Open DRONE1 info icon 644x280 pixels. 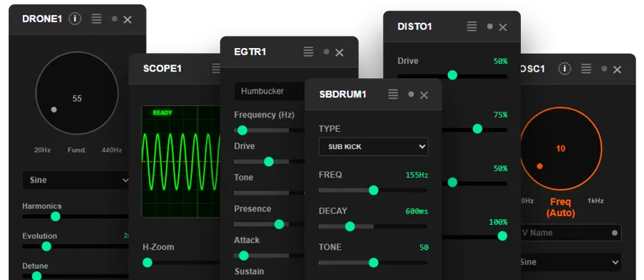coord(74,19)
